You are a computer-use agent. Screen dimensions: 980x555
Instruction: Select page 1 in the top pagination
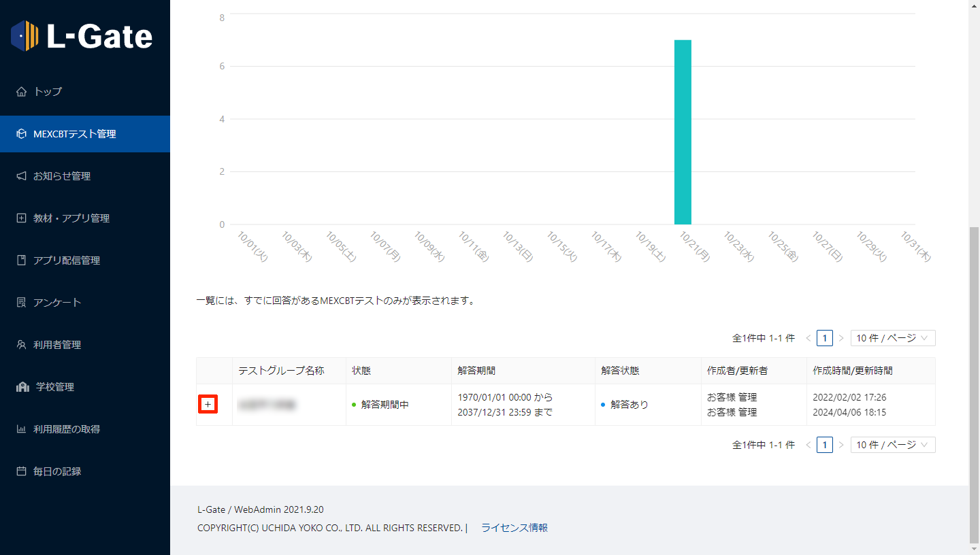coord(824,338)
